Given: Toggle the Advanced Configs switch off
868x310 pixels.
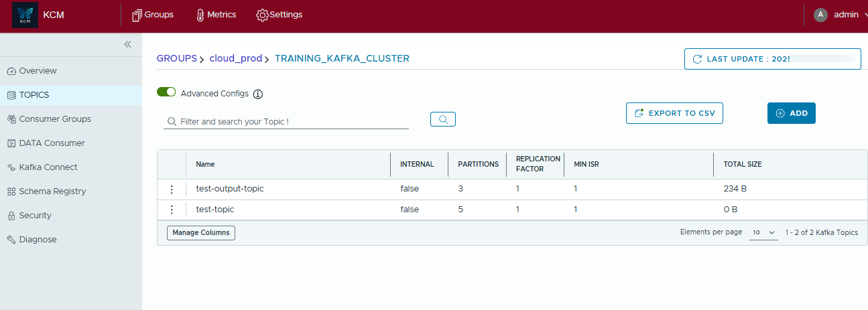Looking at the screenshot, I should (166, 92).
